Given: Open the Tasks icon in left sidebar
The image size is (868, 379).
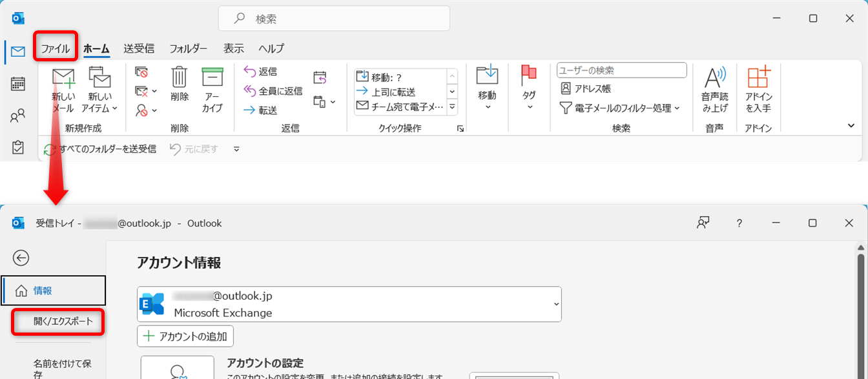Looking at the screenshot, I should [18, 148].
